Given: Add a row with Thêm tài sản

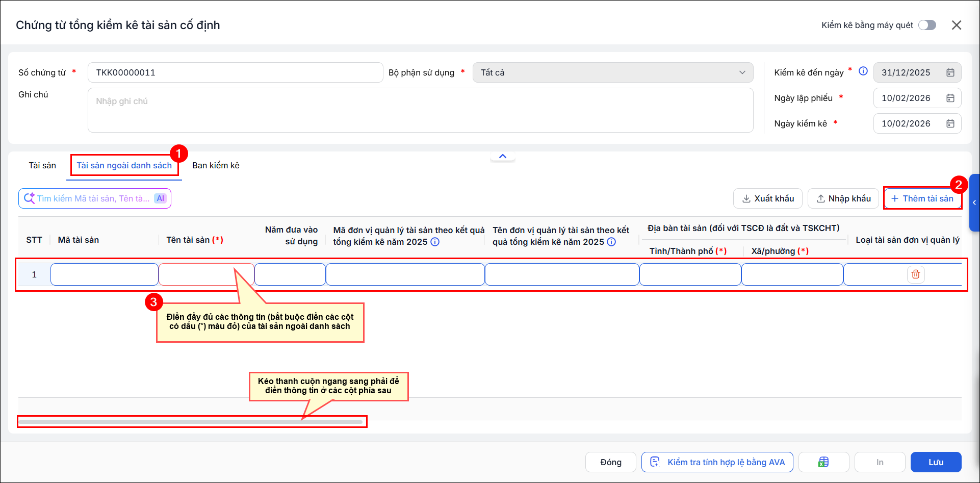Looking at the screenshot, I should point(922,198).
